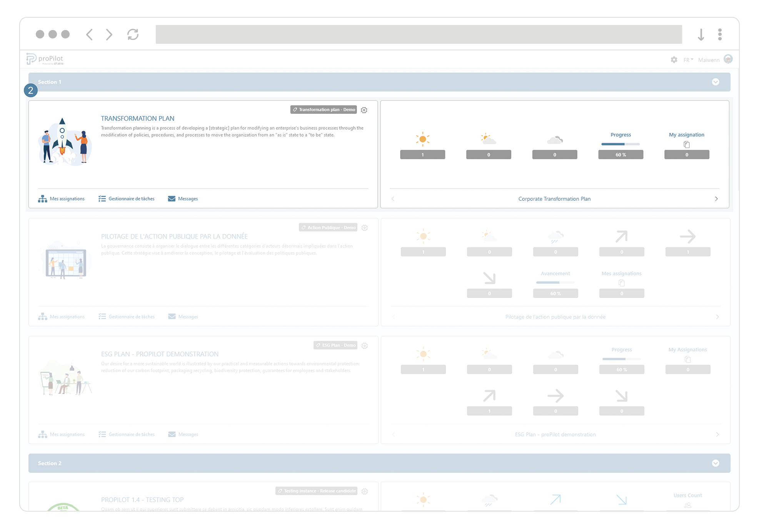This screenshot has height=532, width=759.
Task: Expand Section 2 with its chevron
Action: click(x=716, y=463)
